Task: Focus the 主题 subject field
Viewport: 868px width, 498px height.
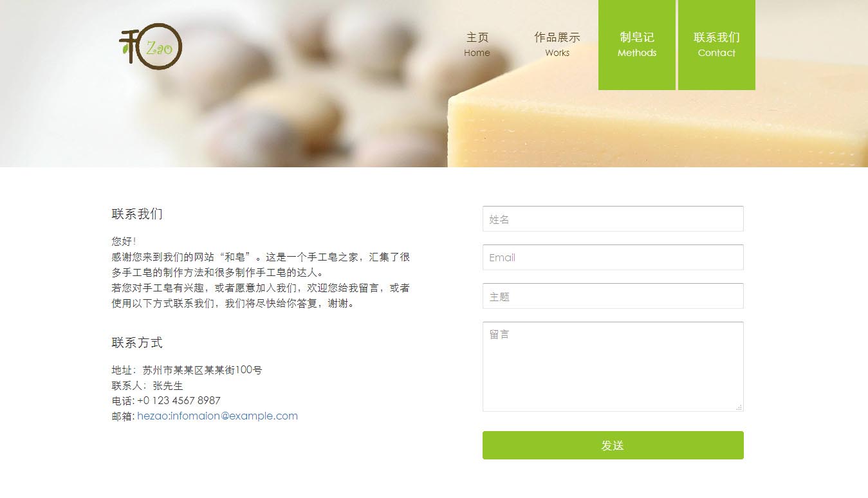Action: click(613, 296)
